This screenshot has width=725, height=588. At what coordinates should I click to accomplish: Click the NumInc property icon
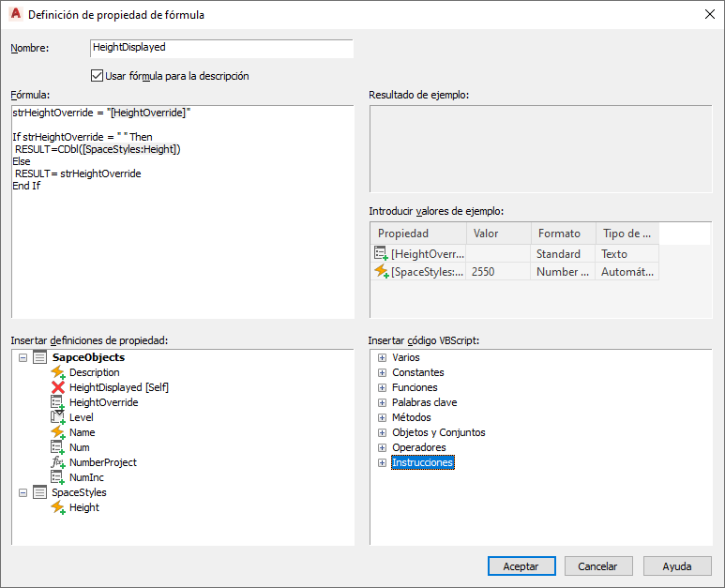(x=57, y=477)
